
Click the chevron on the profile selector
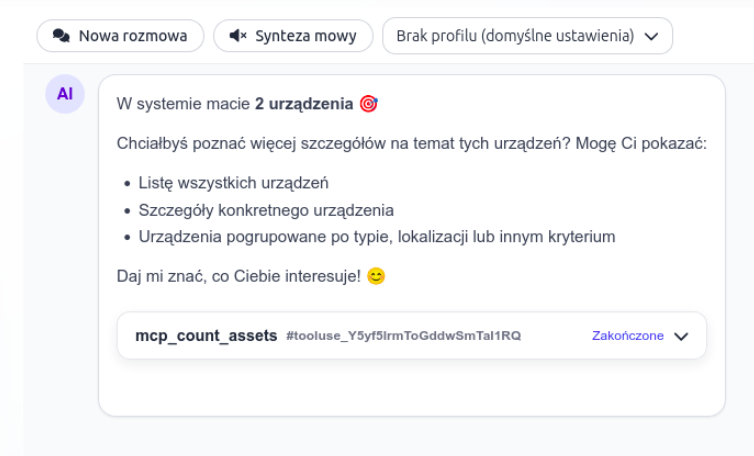[652, 36]
